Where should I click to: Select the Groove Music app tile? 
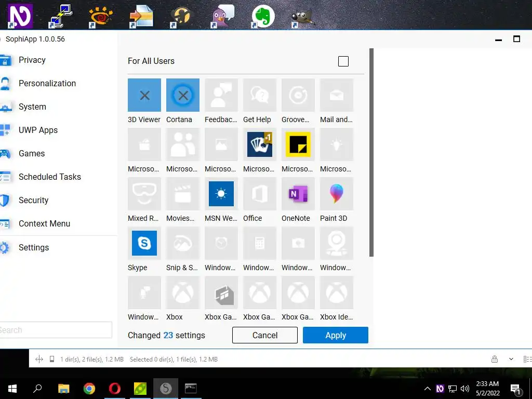298,95
